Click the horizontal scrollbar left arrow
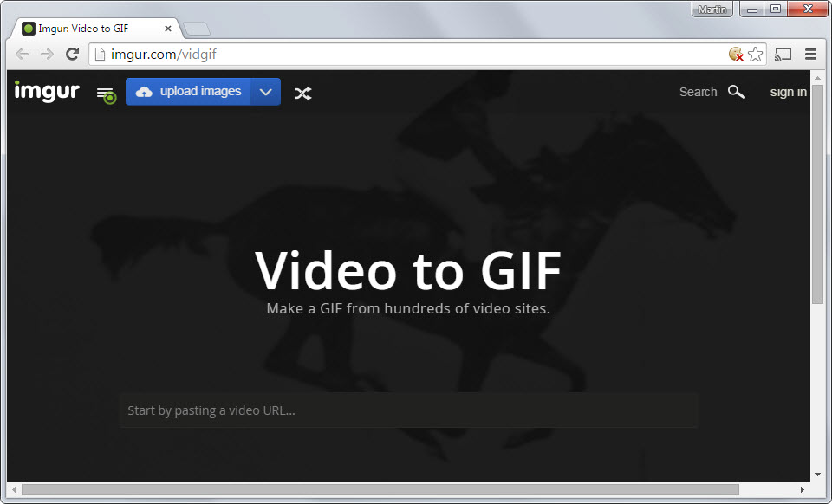Viewport: 832px width, 504px height. [14, 489]
